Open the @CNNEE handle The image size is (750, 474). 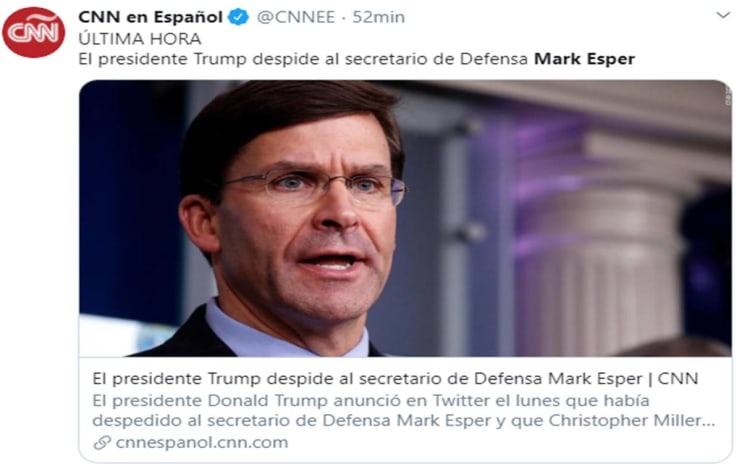pyautogui.click(x=296, y=17)
